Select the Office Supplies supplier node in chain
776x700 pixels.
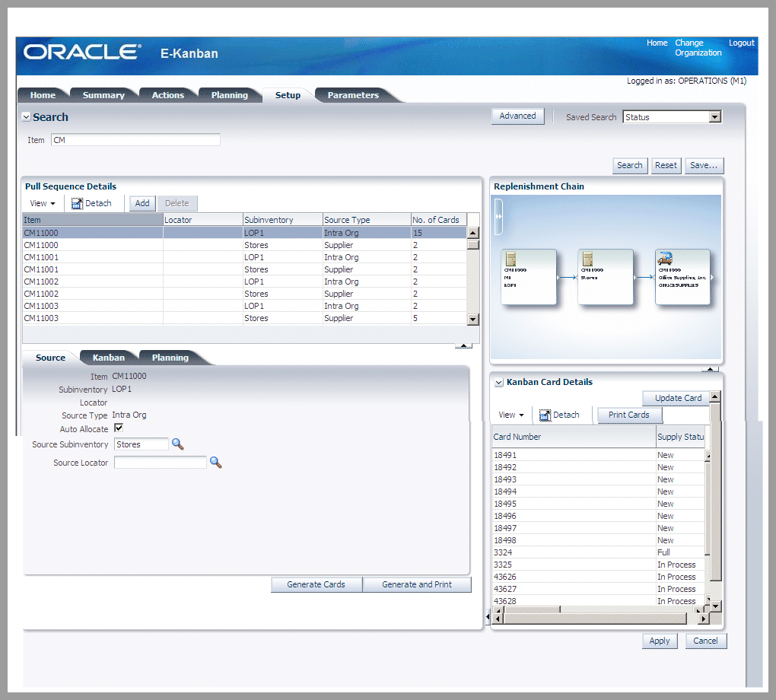coord(682,277)
